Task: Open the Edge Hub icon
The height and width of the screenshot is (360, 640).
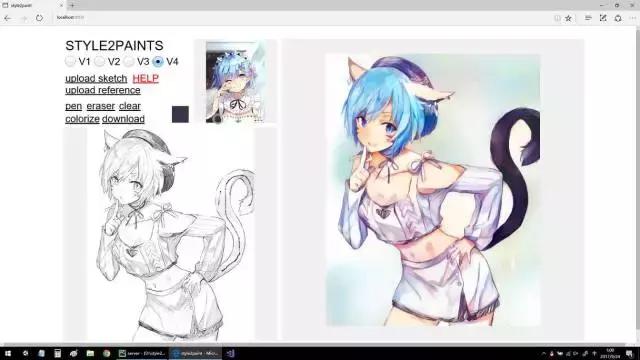Action: tap(588, 18)
